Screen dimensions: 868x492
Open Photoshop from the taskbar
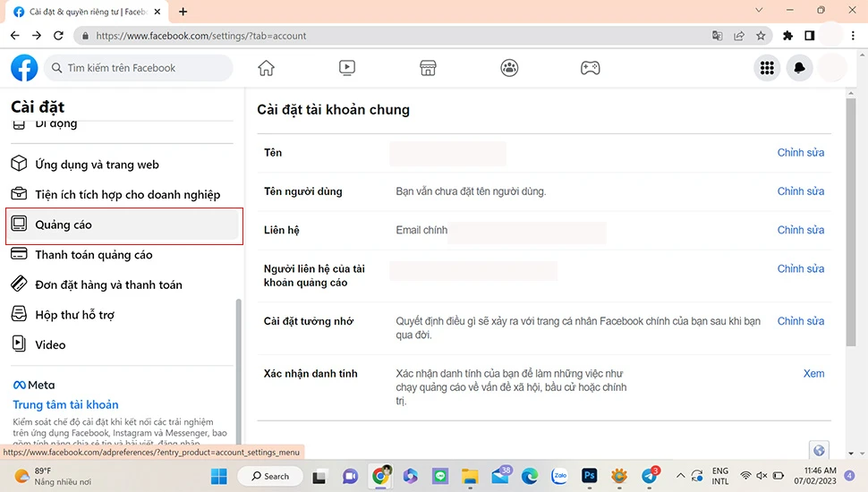pyautogui.click(x=590, y=476)
